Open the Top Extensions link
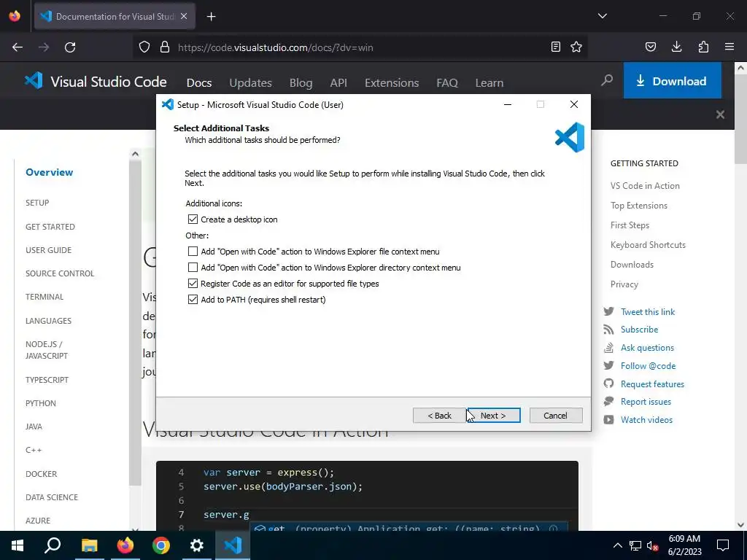The image size is (747, 560). click(x=639, y=206)
